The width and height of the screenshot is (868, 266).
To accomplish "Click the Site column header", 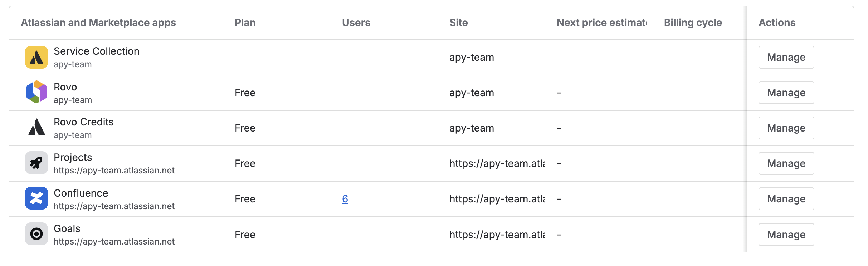I will (x=458, y=23).
